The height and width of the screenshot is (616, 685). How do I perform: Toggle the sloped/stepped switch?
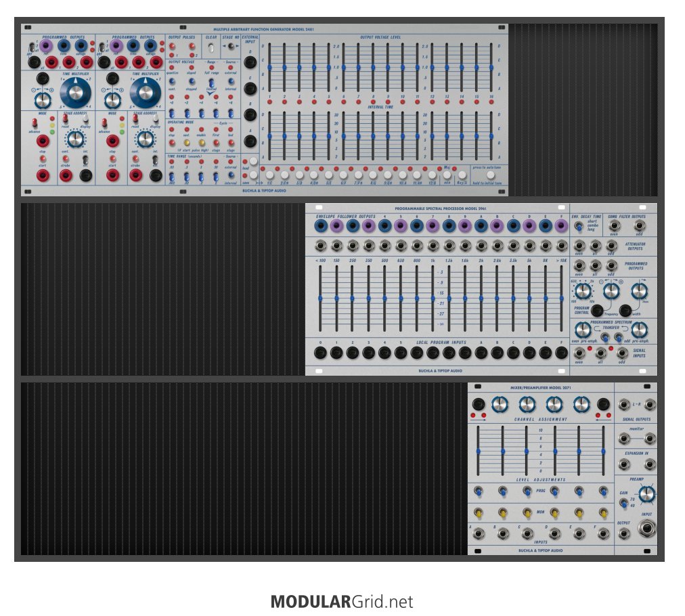click(192, 81)
